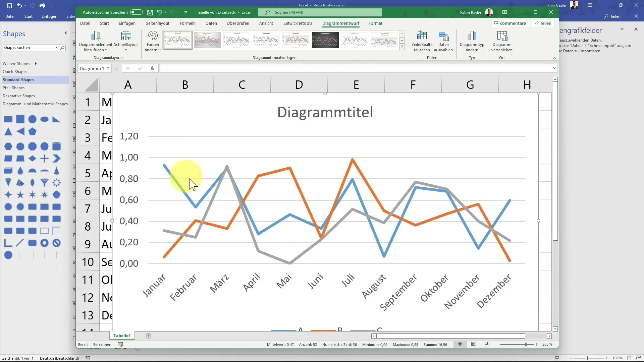Open Datengrafikfelder panel options dropdown

(x=622, y=29)
